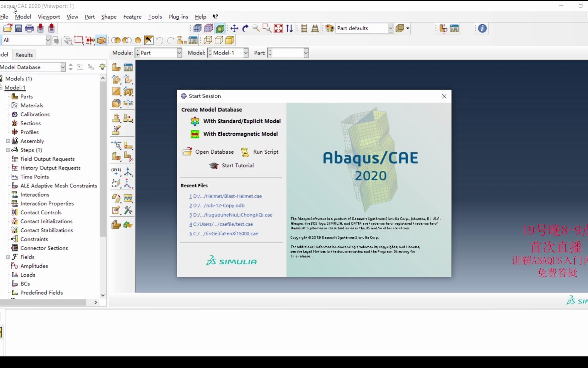Click the Cycle View Manipulation arrows icon
The image size is (588, 368).
(x=290, y=28)
